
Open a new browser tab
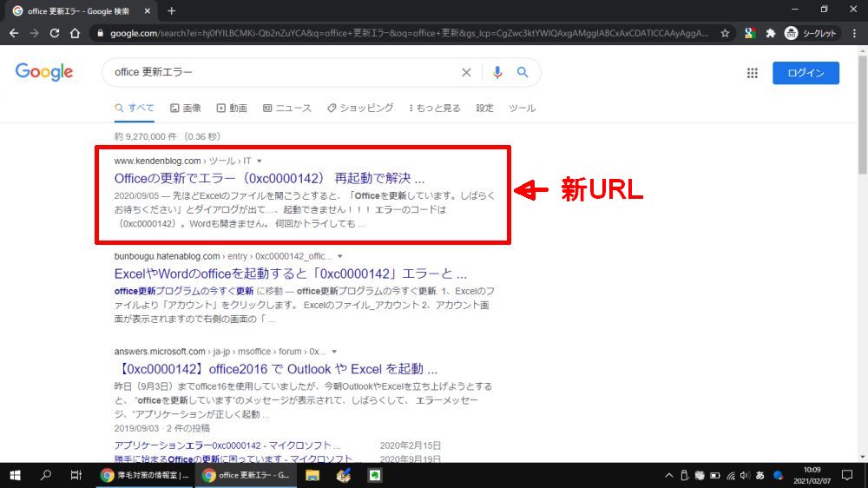coord(172,11)
